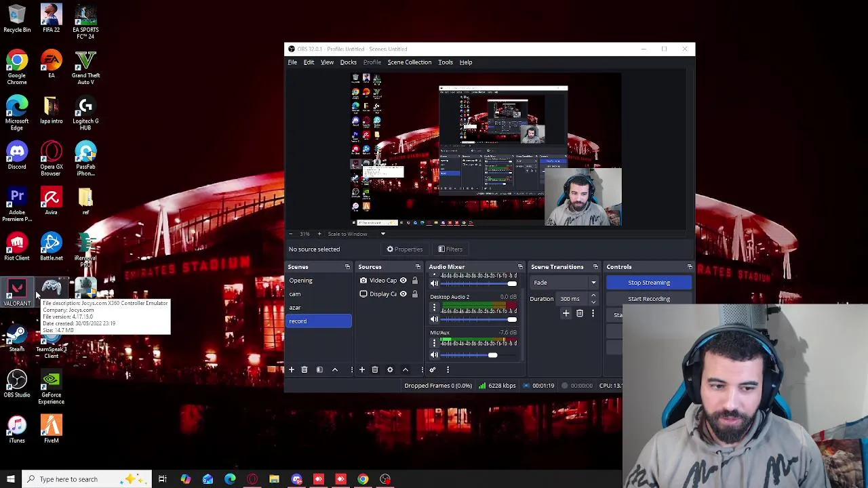868x488 pixels.
Task: Open Task View on the taskbar
Action: click(163, 479)
